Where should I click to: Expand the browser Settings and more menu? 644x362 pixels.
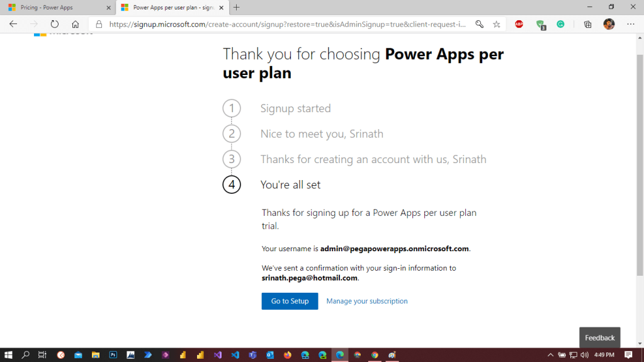(631, 24)
